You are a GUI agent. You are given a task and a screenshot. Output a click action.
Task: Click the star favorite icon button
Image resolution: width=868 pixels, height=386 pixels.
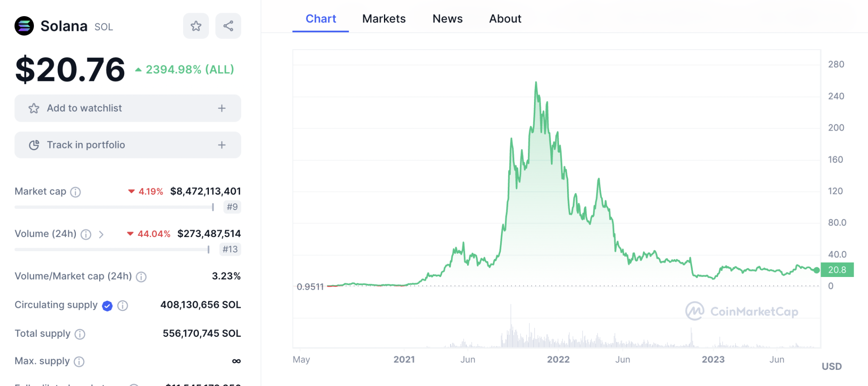pyautogui.click(x=196, y=26)
